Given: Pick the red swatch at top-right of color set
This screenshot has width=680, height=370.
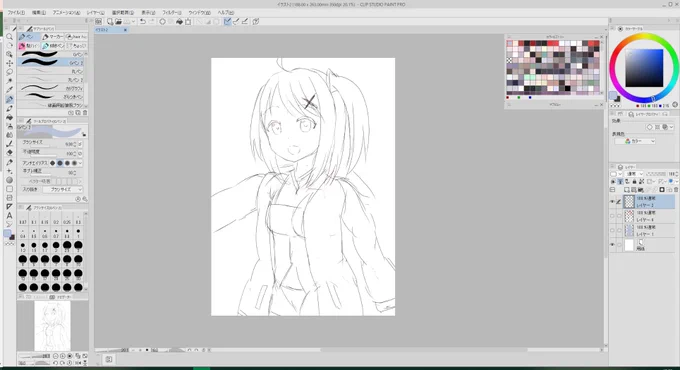Looking at the screenshot, I should (596, 43).
